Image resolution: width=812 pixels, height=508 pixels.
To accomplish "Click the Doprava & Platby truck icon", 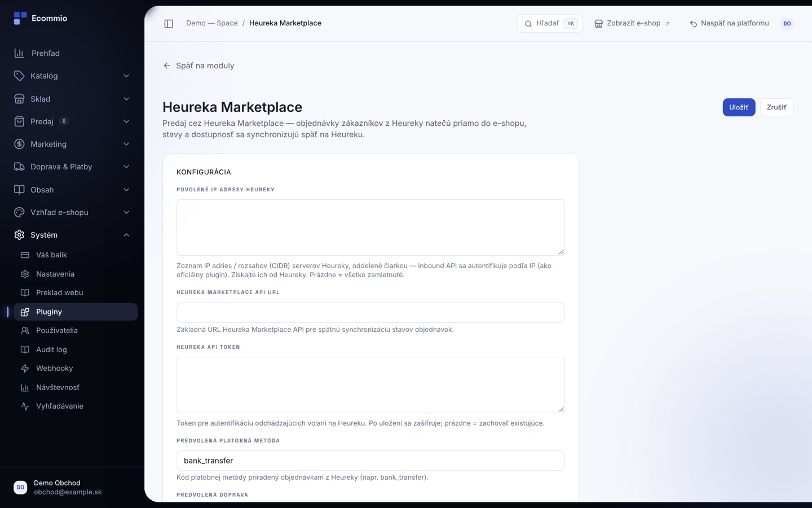I will (19, 167).
